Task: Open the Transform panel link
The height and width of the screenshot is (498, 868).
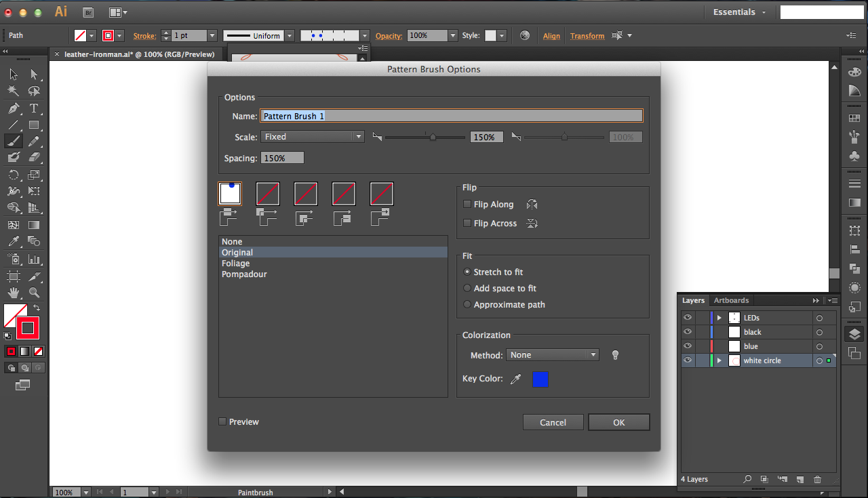Action: coord(587,36)
